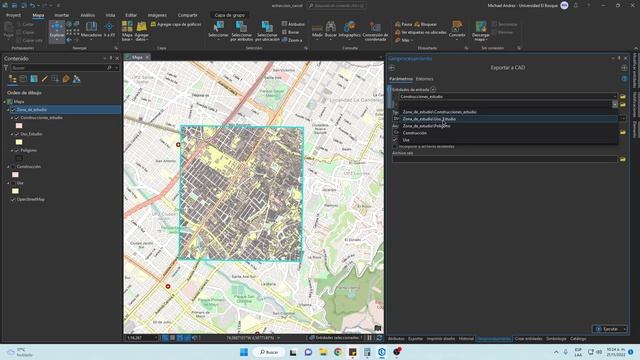
Task: Click the Medir measure tool
Action: point(317,30)
